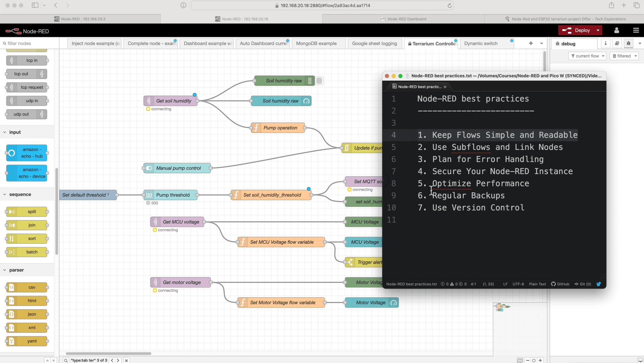Select the Set MCU Voltage flow variable node
Screen dimensions: 644x363
point(281,242)
